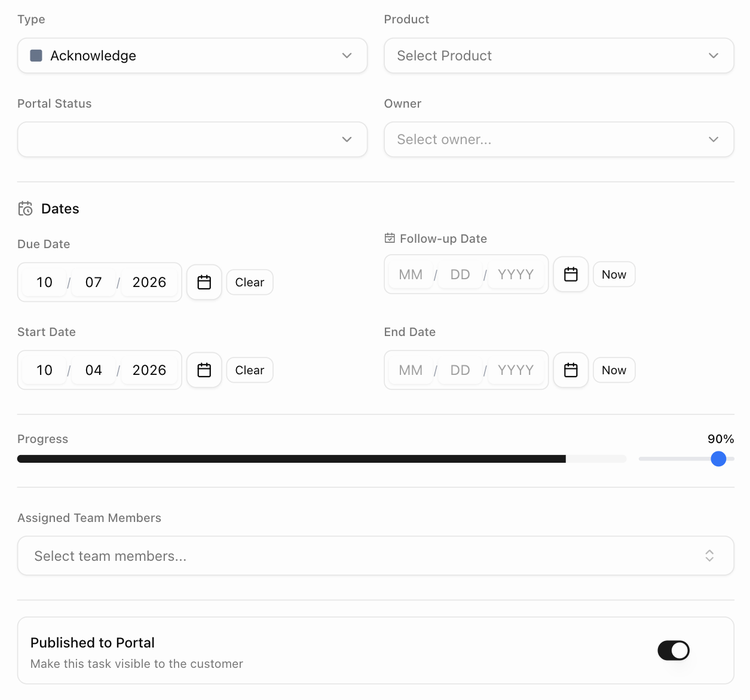Viewport: 750px width, 700px height.
Task: Select the Start Date year field 2026
Action: tap(149, 370)
